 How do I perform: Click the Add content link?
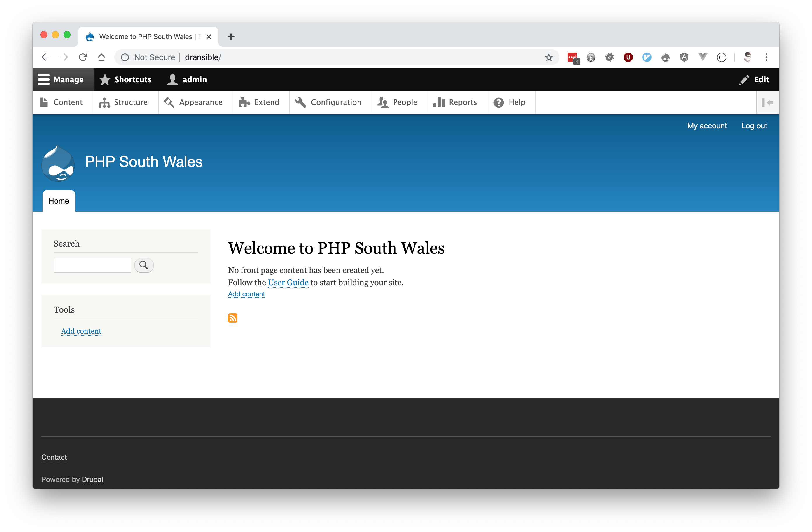246,294
